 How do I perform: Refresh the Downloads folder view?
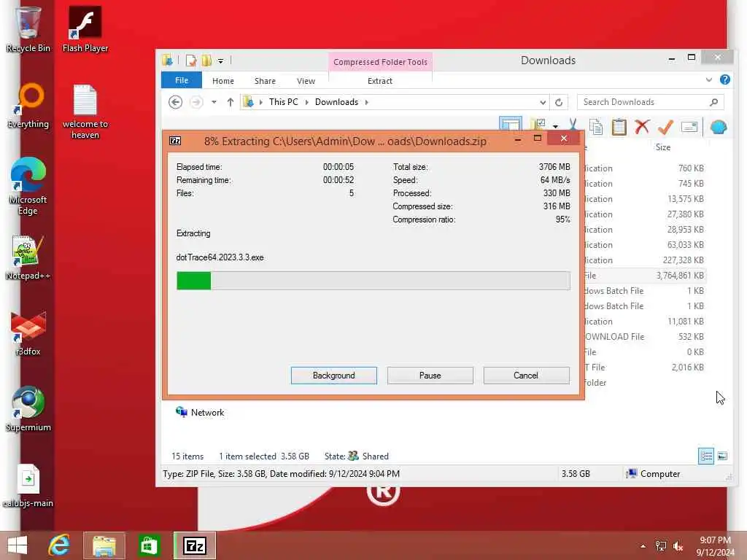click(559, 102)
